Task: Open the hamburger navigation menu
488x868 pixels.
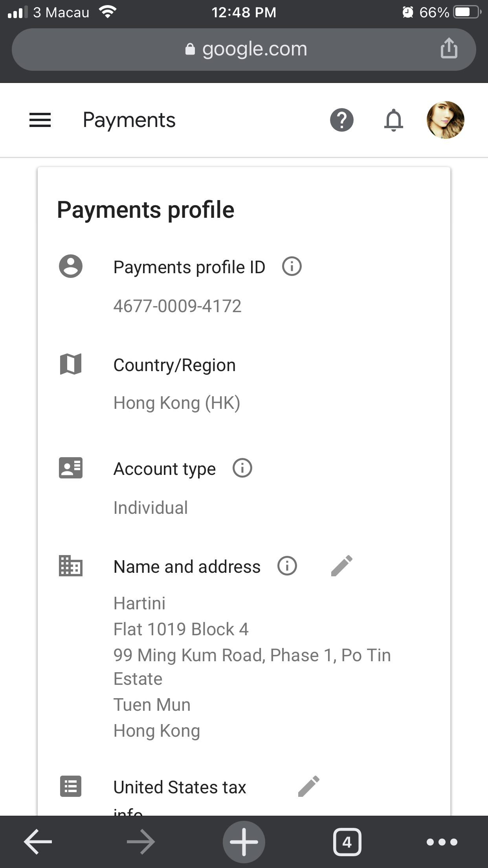Action: (x=40, y=120)
